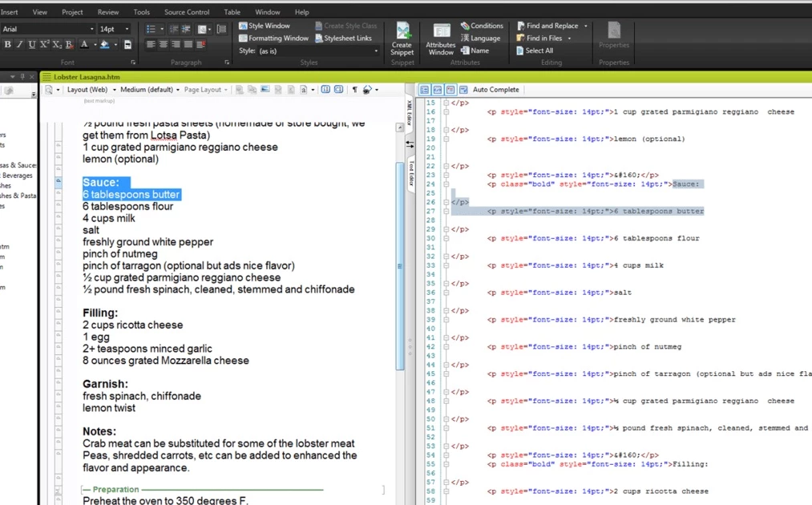
Task: Open the Layout (Web) dropdown
Action: [x=114, y=90]
